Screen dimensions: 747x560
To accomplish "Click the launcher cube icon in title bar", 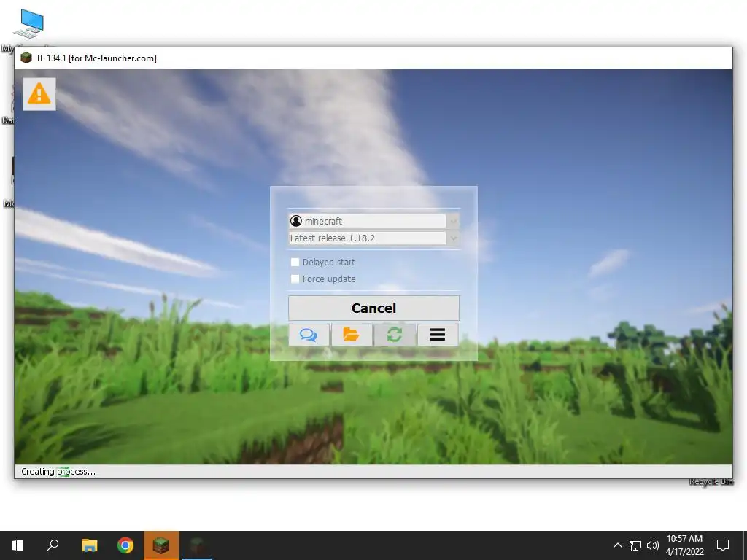I will (26, 58).
